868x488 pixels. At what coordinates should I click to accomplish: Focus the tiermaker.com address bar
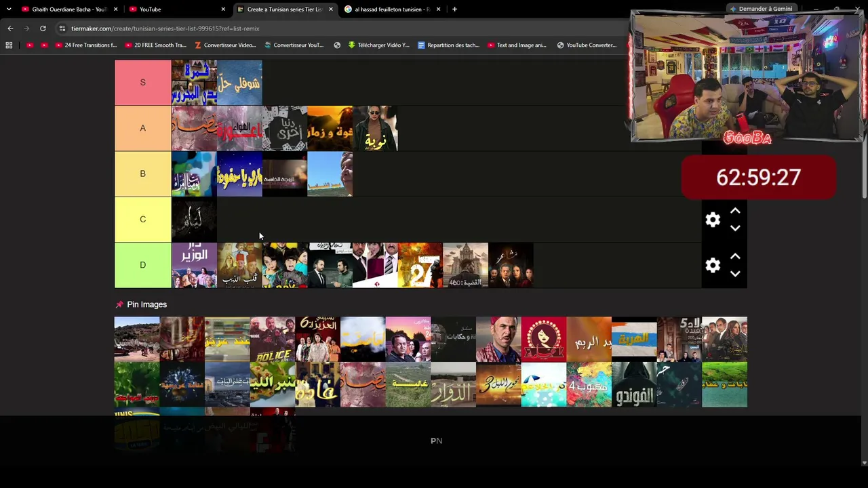click(x=339, y=28)
